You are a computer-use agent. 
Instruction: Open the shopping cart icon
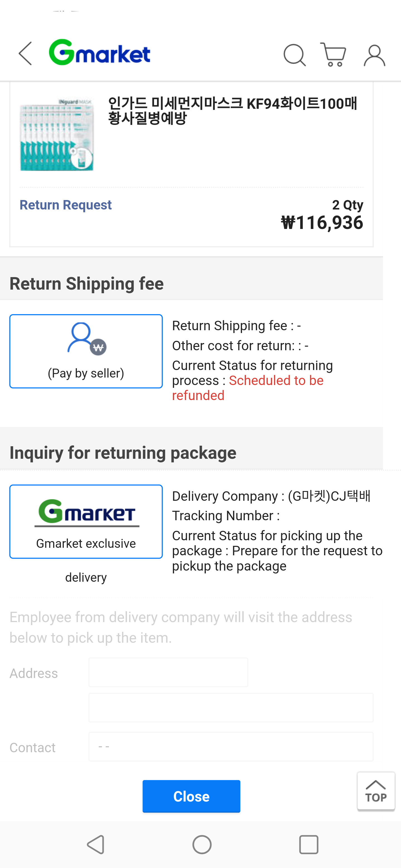click(333, 54)
